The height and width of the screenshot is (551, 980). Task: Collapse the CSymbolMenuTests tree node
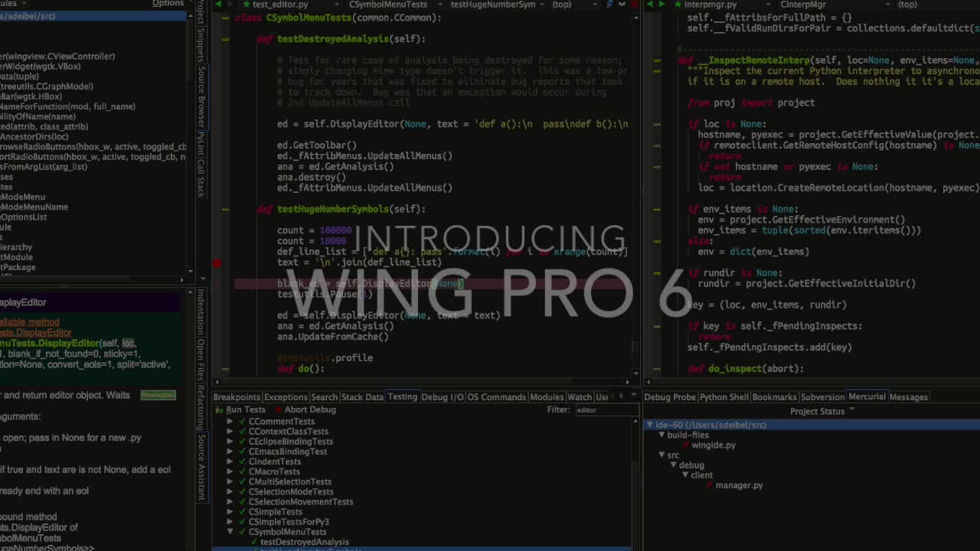230,532
